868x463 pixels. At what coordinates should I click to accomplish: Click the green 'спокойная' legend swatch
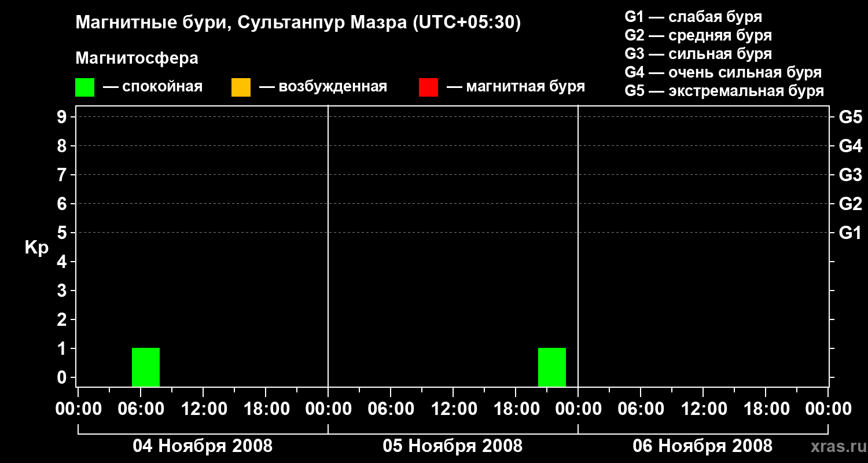click(85, 87)
